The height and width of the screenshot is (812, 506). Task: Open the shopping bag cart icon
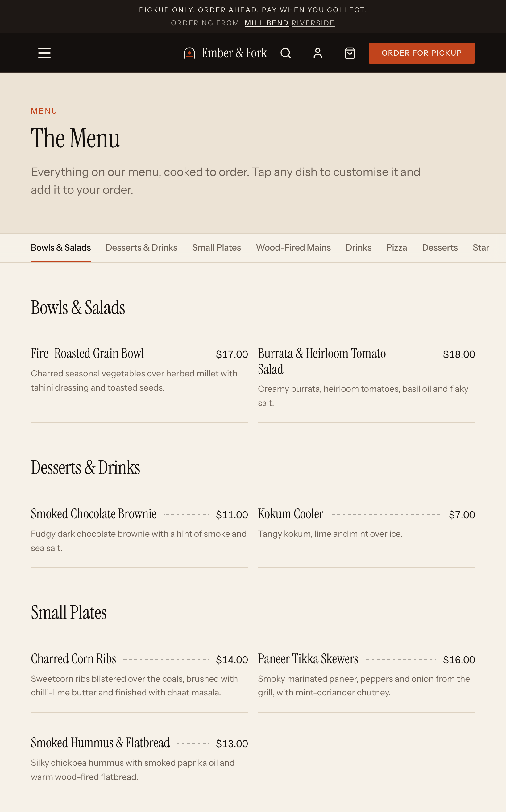[350, 53]
